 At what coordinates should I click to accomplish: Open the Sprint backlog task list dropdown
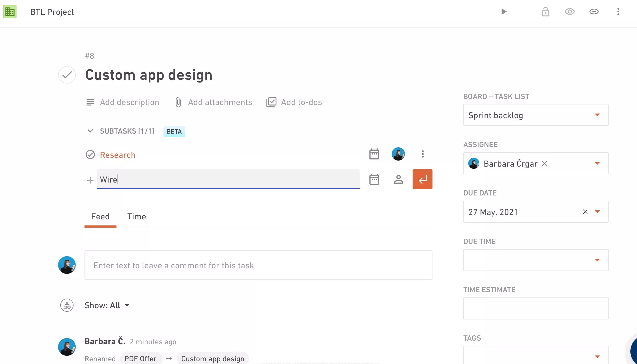point(536,115)
